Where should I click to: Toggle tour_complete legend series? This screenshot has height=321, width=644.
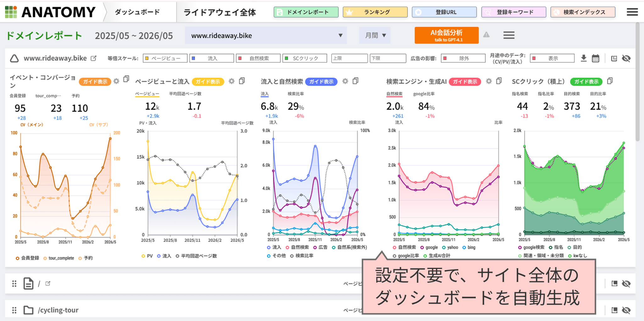(x=59, y=258)
